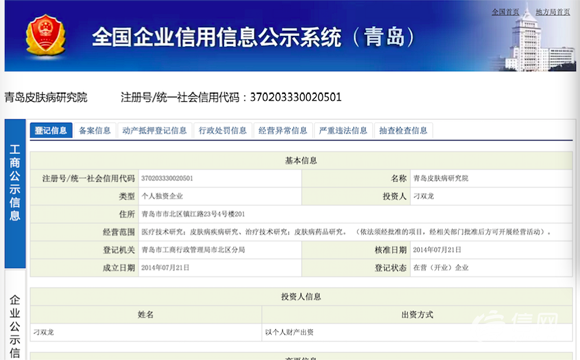Click the site title 全国企业信用信息公示系统
The width and height of the screenshot is (580, 360).
click(x=216, y=37)
